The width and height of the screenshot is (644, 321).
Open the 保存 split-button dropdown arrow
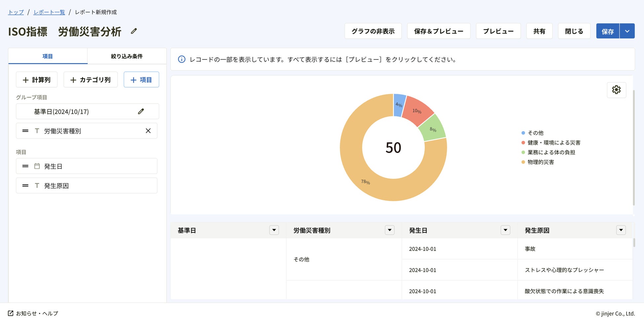(627, 31)
